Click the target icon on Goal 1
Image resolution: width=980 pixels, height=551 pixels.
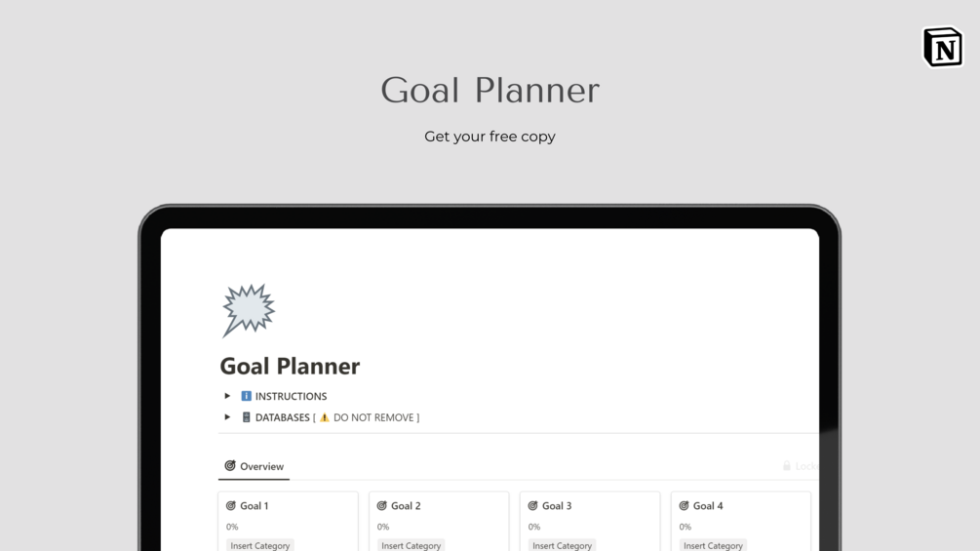point(231,505)
